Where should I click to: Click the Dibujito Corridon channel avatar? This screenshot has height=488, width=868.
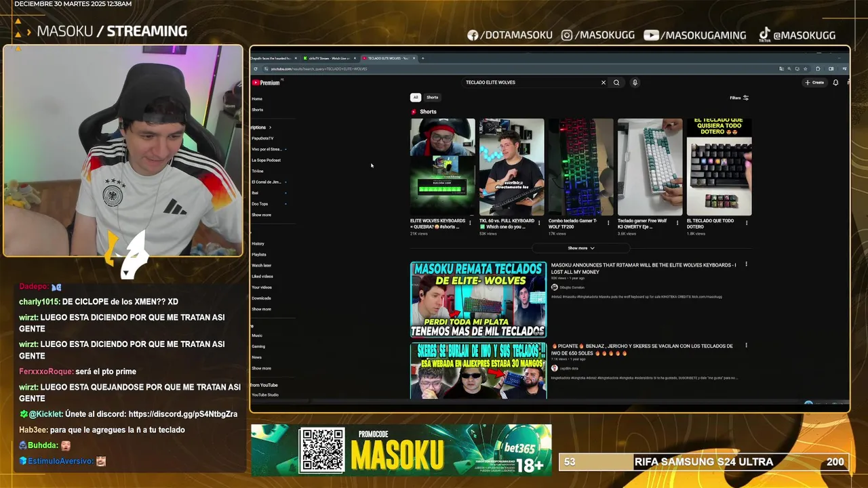554,287
